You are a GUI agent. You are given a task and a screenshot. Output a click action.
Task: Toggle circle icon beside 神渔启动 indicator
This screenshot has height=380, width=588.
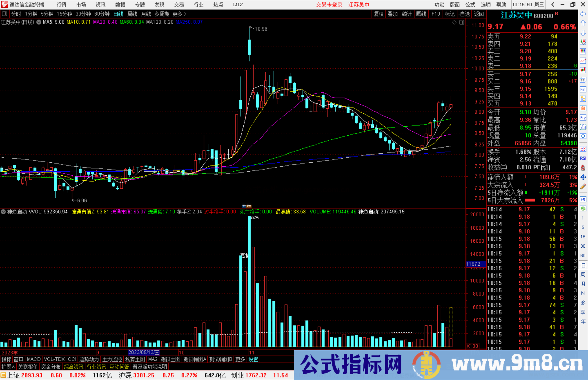tap(4, 212)
